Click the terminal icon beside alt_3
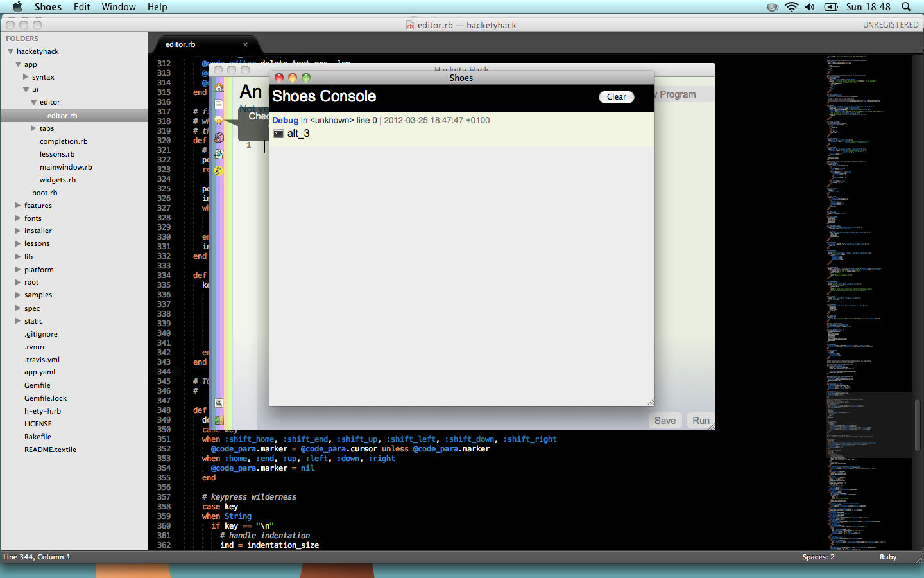Viewport: 924px width, 578px height. tap(278, 134)
